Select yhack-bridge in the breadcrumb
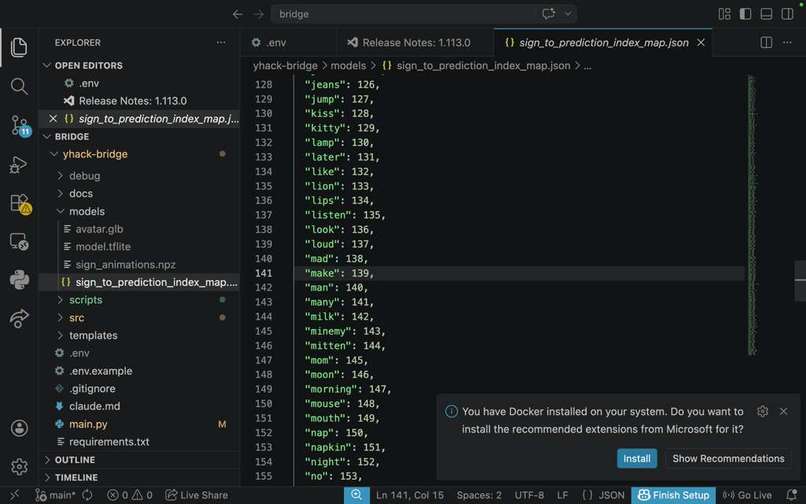 [x=285, y=66]
